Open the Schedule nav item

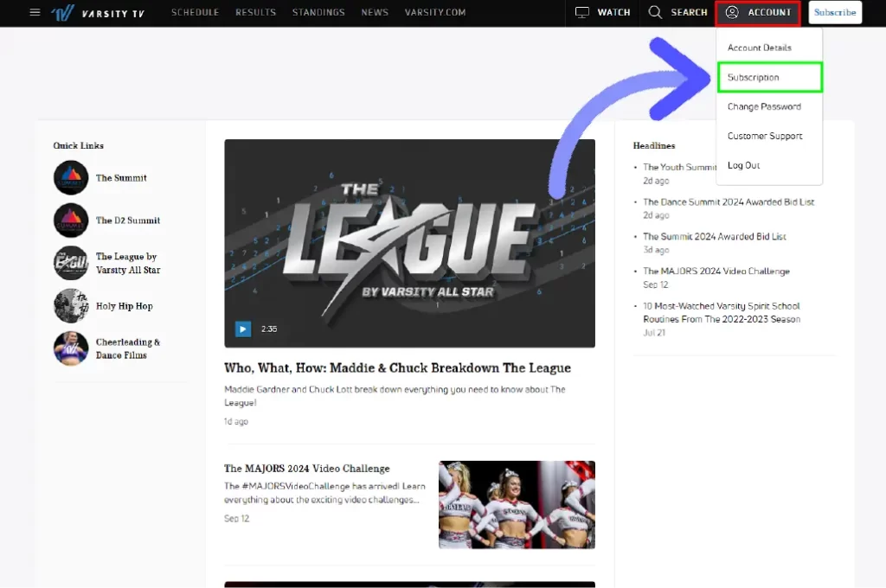coord(195,12)
